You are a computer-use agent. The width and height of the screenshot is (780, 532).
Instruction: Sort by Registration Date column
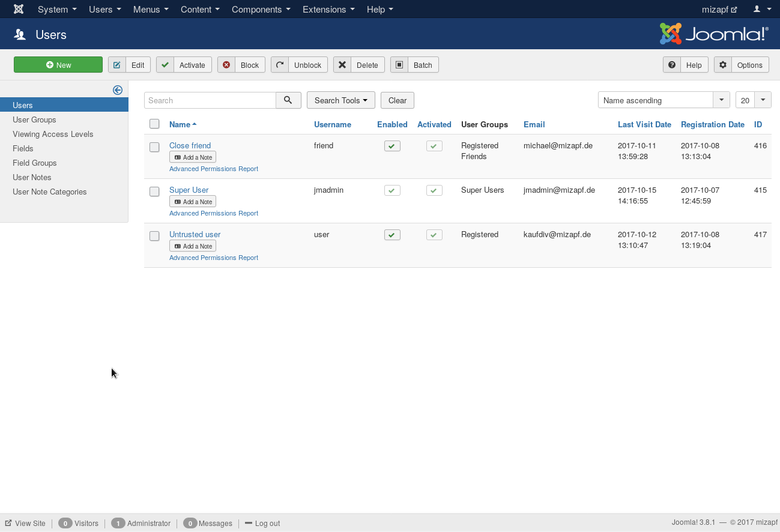[713, 124]
